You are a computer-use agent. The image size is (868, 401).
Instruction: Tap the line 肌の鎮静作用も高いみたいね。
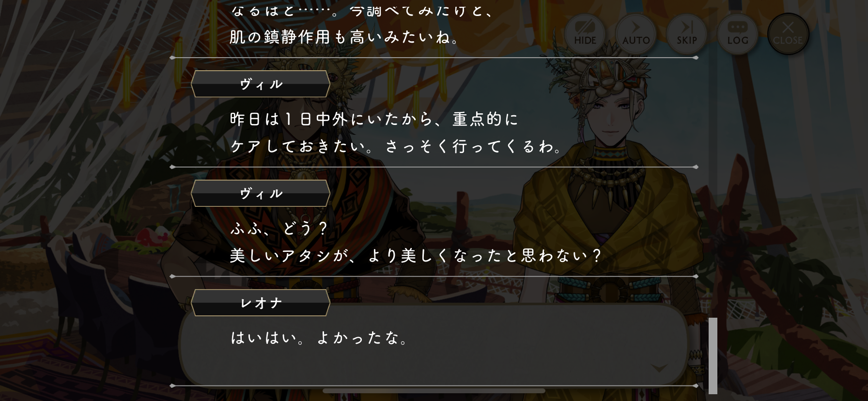[x=344, y=37]
